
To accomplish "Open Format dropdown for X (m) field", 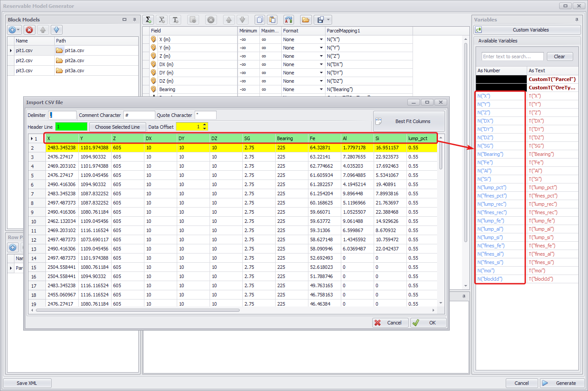I will pos(321,39).
